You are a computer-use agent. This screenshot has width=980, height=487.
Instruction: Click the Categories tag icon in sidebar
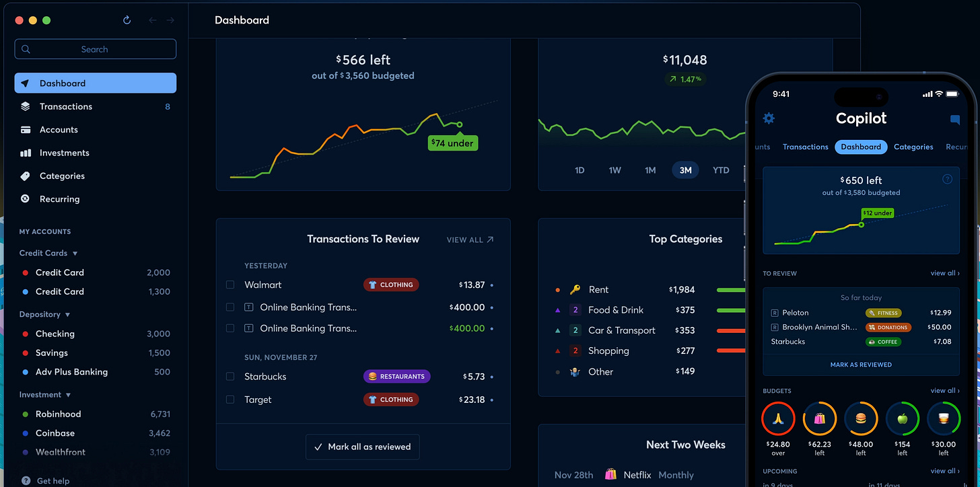[26, 176]
